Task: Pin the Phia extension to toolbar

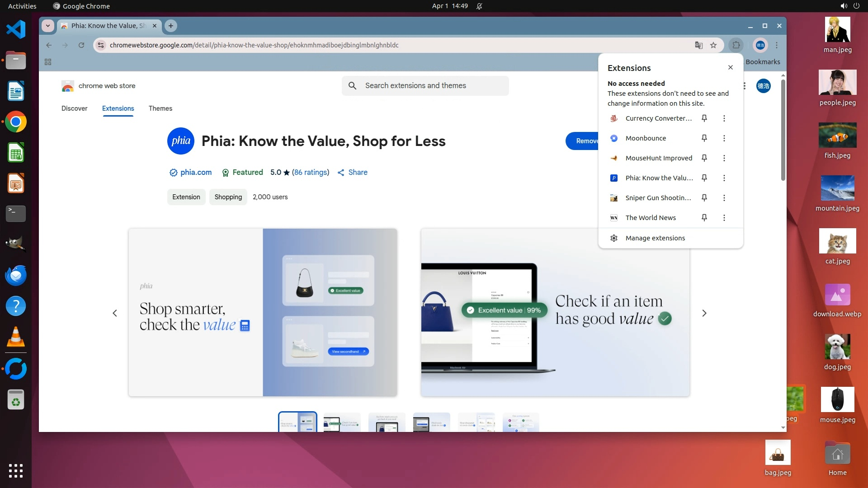Action: coord(704,178)
